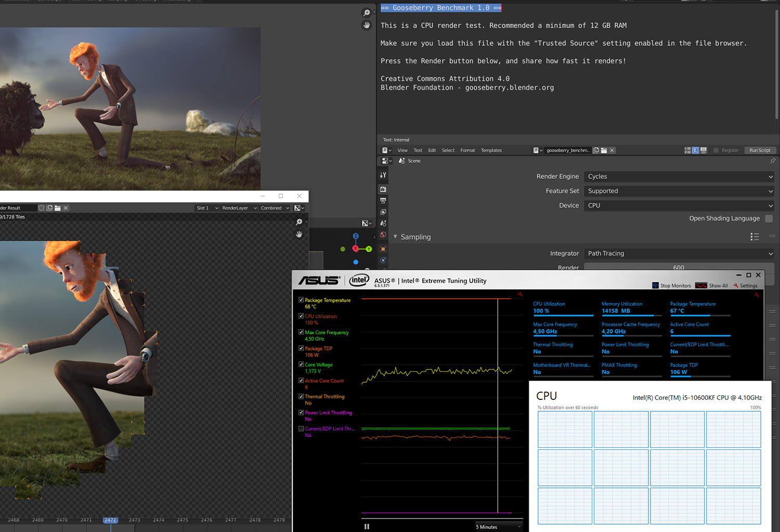Click the open image folder icon in render window
The height and width of the screenshot is (532, 780).
(58, 208)
